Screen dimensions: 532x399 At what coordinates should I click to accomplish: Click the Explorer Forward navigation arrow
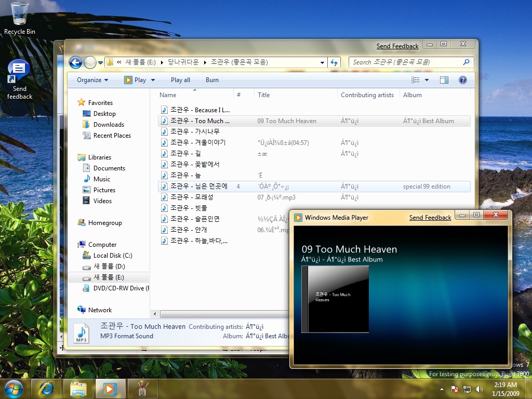click(90, 62)
